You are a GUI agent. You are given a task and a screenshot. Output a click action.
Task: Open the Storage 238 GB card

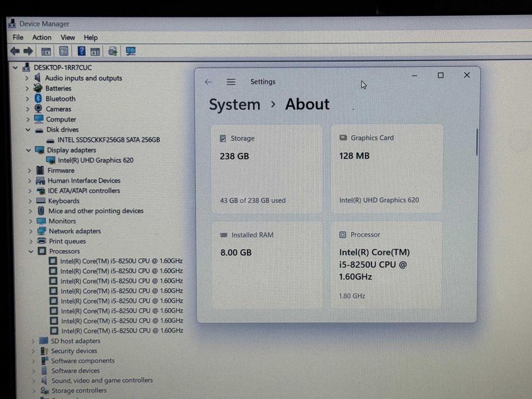267,169
